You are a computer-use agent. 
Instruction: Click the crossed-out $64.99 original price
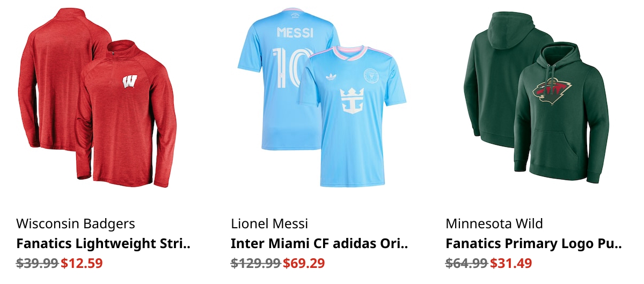[467, 264]
